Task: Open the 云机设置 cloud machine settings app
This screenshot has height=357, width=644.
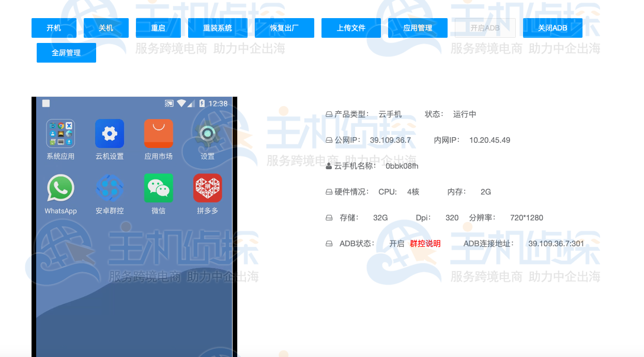Action: point(109,133)
